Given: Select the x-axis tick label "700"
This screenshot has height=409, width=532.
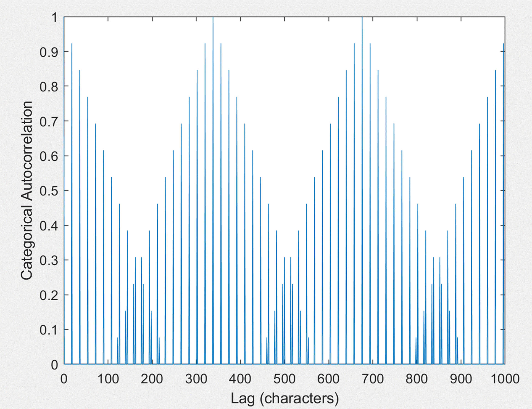Looking at the screenshot, I should 373,379.
